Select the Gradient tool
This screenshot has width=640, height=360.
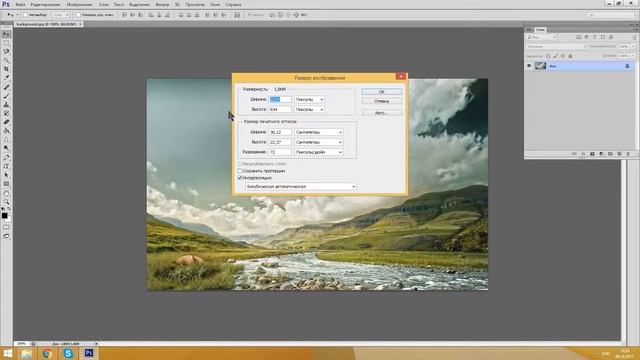point(6,131)
